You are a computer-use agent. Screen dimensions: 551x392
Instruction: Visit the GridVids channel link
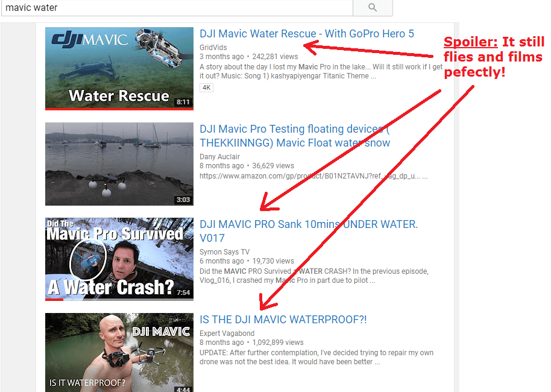point(213,48)
